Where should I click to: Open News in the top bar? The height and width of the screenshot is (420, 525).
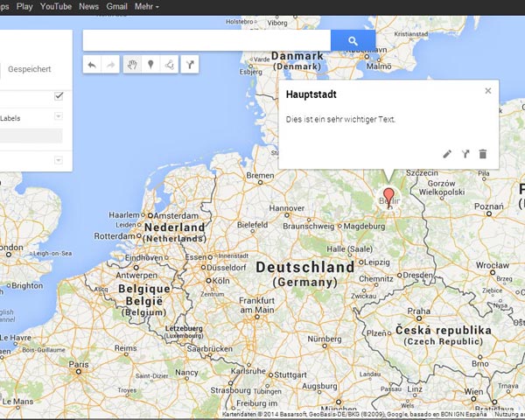[88, 6]
